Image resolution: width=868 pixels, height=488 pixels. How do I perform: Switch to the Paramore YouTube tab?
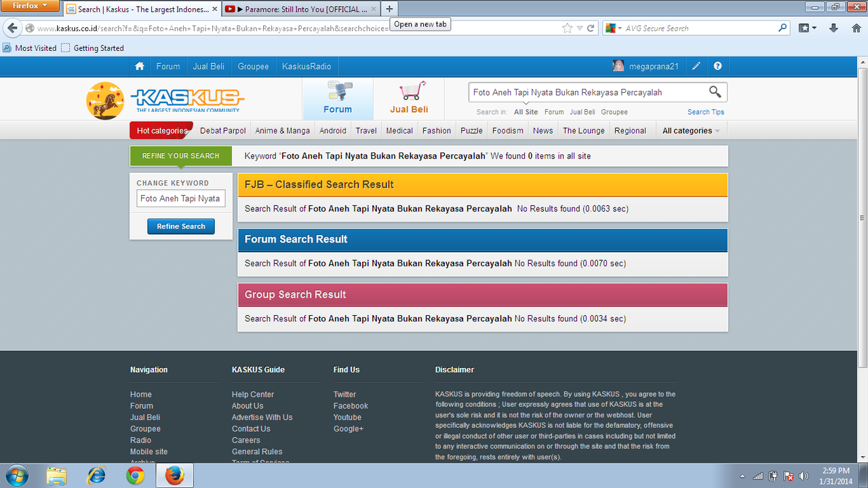coord(300,9)
